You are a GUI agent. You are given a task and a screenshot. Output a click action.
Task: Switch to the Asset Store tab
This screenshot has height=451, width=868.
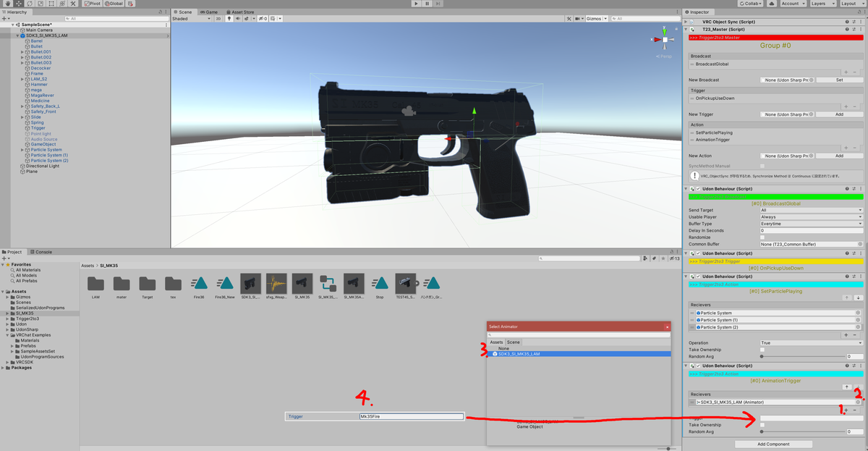coord(241,12)
